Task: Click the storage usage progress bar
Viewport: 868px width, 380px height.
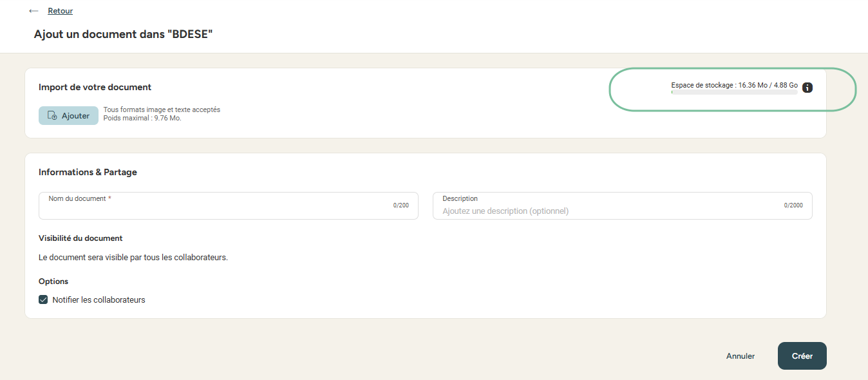Action: click(734, 93)
